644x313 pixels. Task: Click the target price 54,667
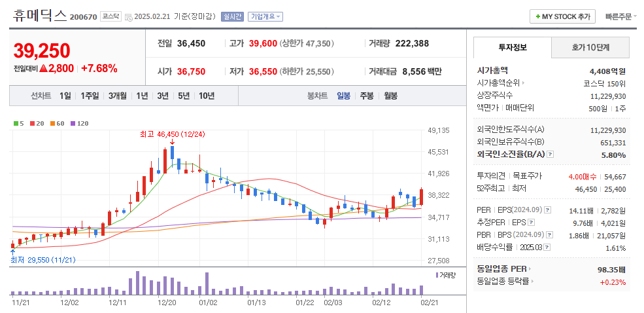click(x=615, y=177)
